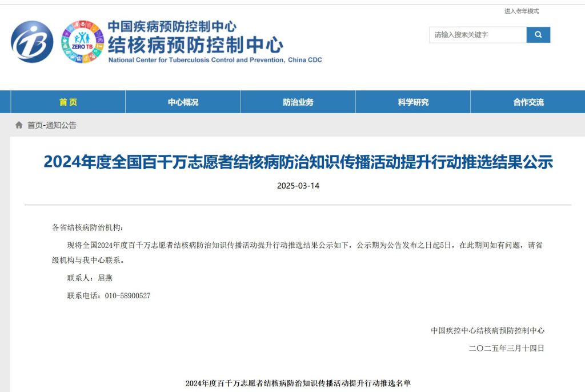This screenshot has width=585, height=392.
Task: Click the contact name 屈燕 line
Action: (x=90, y=278)
